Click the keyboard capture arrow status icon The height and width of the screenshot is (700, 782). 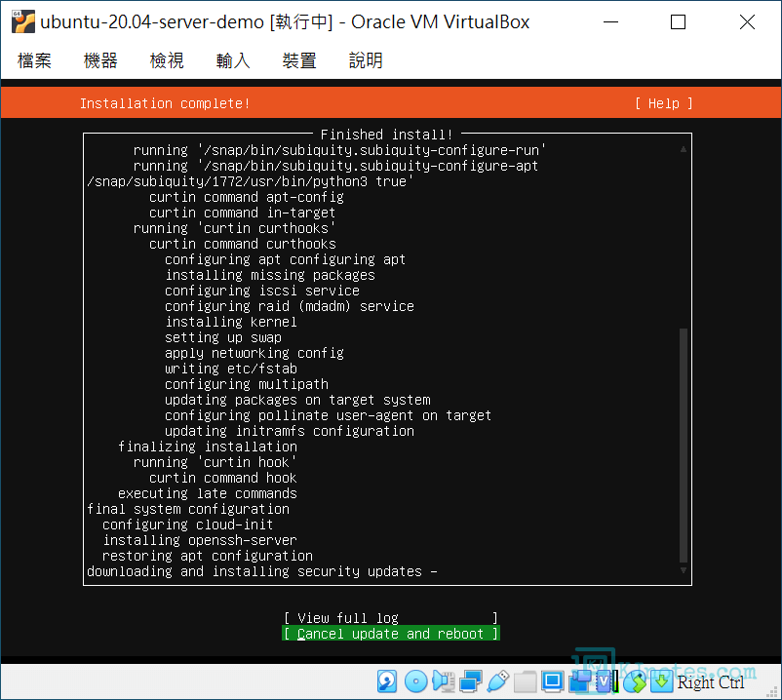click(661, 681)
